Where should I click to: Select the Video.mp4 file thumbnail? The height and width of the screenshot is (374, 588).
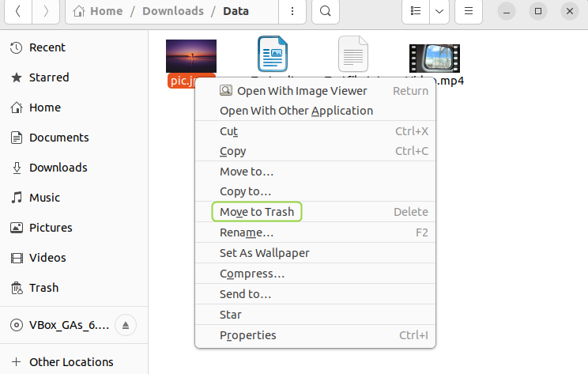click(434, 58)
